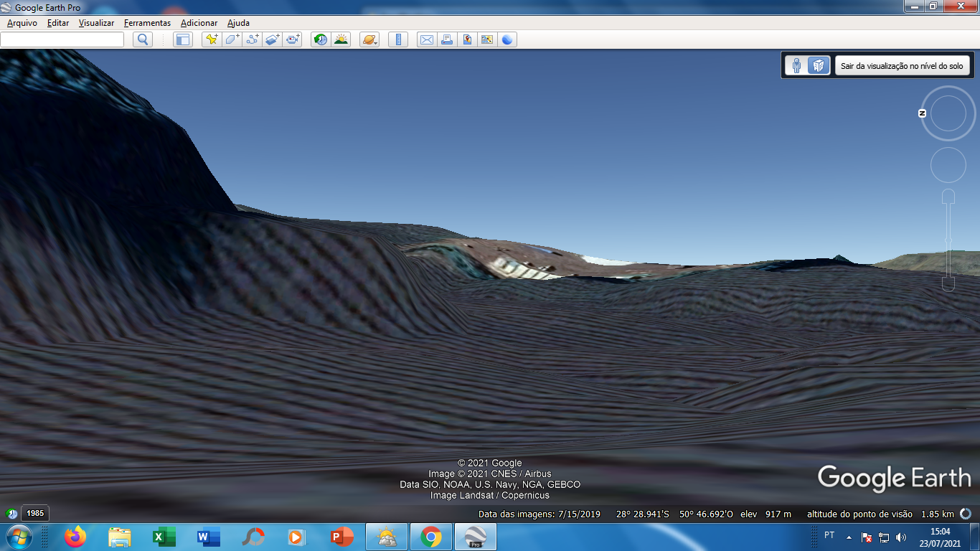The width and height of the screenshot is (980, 551).
Task: Open the Ferramentas menu
Action: [x=147, y=23]
